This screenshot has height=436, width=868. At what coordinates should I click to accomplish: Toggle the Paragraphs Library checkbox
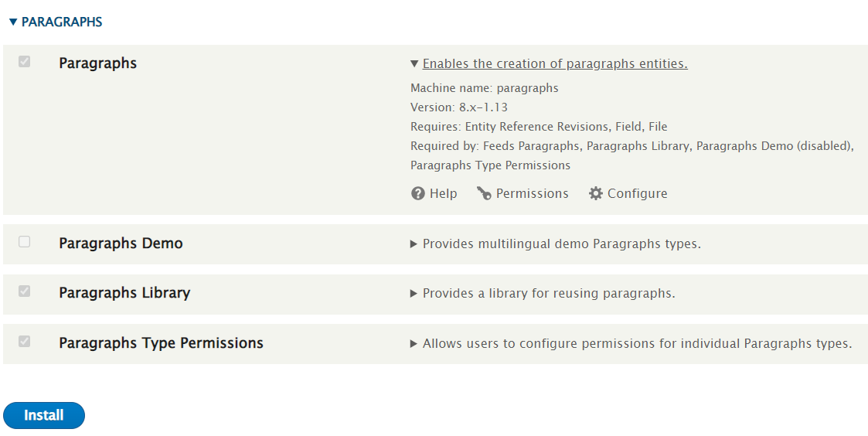click(25, 291)
